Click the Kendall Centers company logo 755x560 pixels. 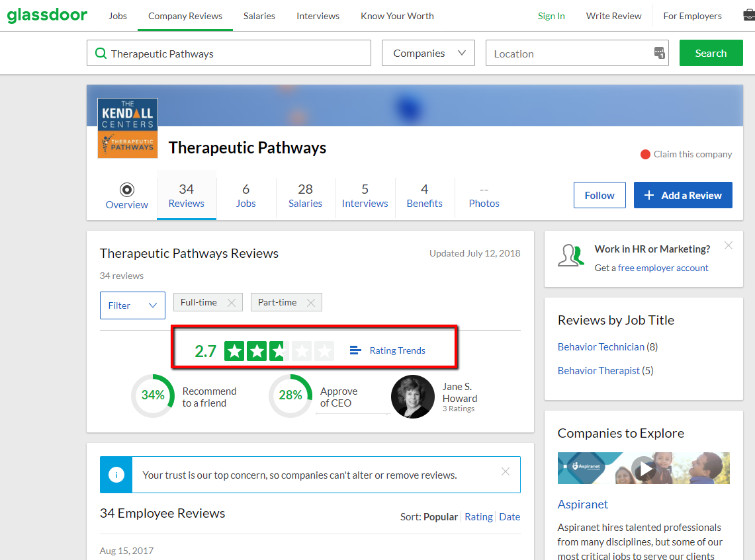point(128,128)
